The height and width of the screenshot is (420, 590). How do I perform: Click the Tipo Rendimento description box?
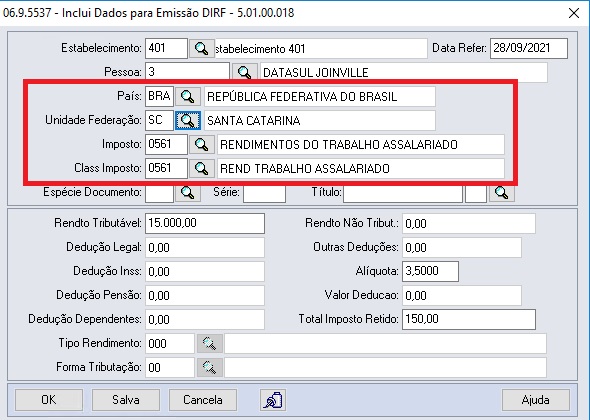385,343
